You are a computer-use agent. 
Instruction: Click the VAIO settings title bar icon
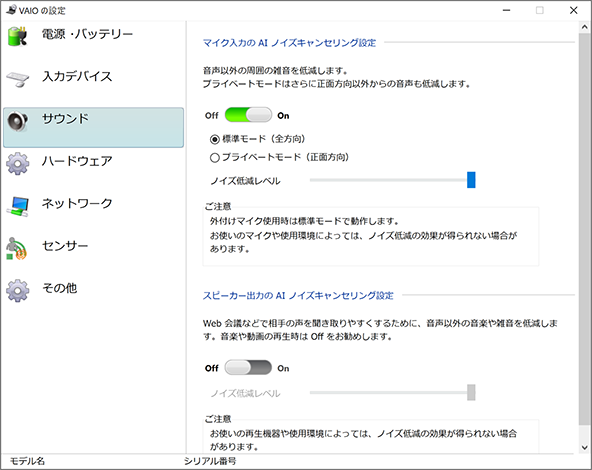tap(11, 9)
